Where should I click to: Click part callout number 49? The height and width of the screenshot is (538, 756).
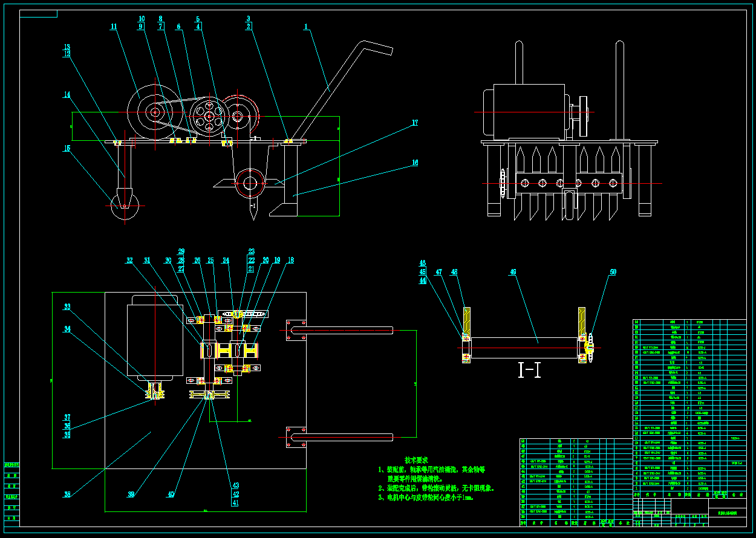[513, 272]
